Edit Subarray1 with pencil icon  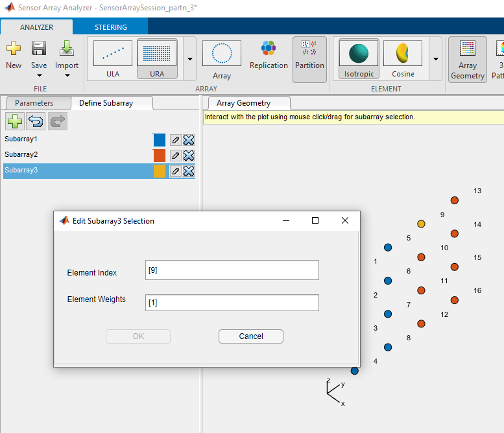tap(175, 140)
